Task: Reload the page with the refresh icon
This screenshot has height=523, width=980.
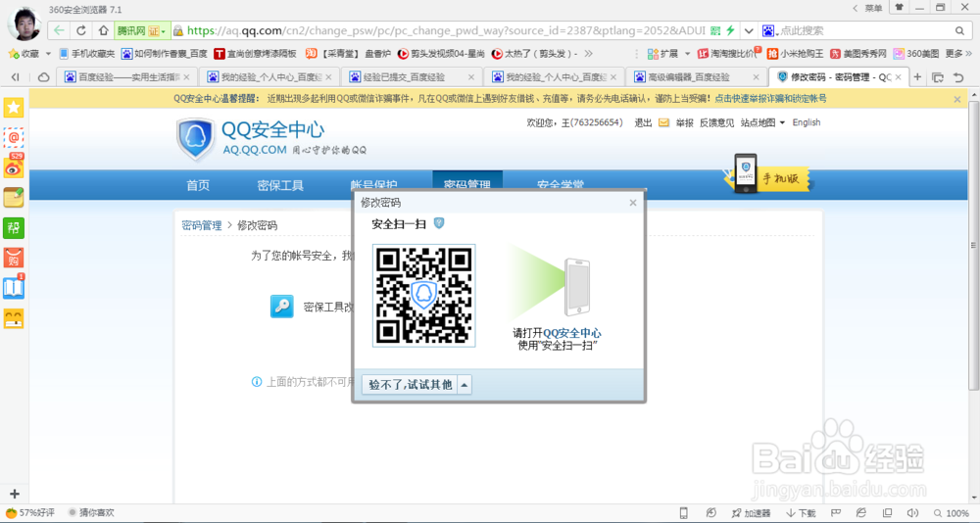Action: [81, 30]
